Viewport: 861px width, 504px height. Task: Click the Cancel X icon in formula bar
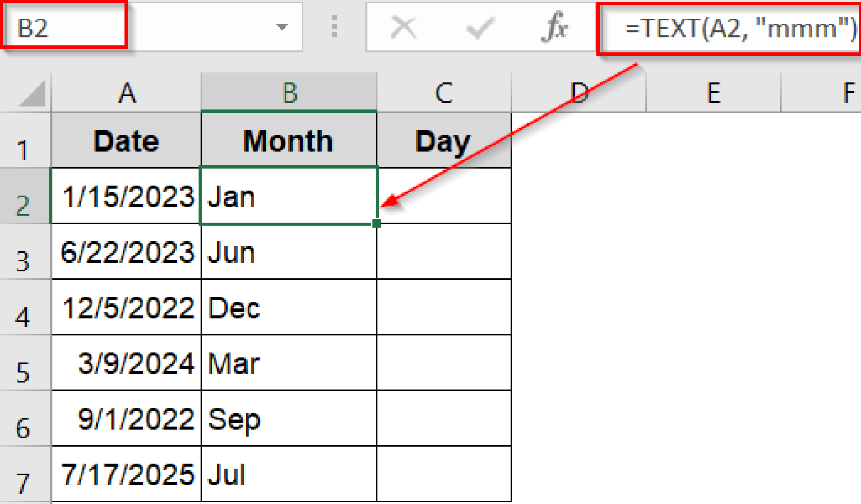(x=405, y=27)
